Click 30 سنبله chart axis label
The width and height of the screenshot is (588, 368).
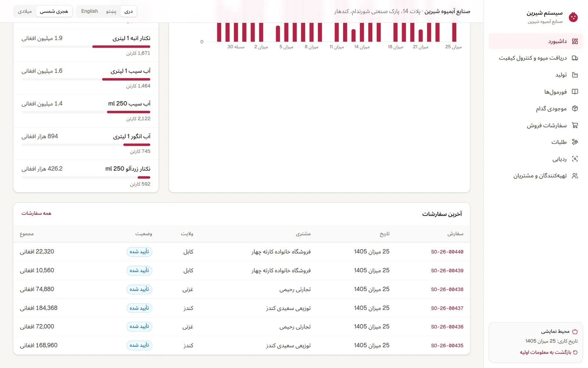[236, 47]
